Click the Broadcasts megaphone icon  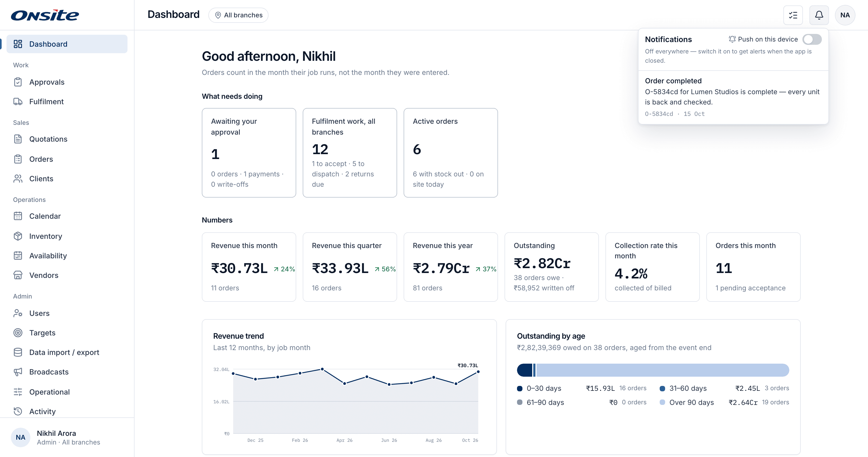coord(18,372)
